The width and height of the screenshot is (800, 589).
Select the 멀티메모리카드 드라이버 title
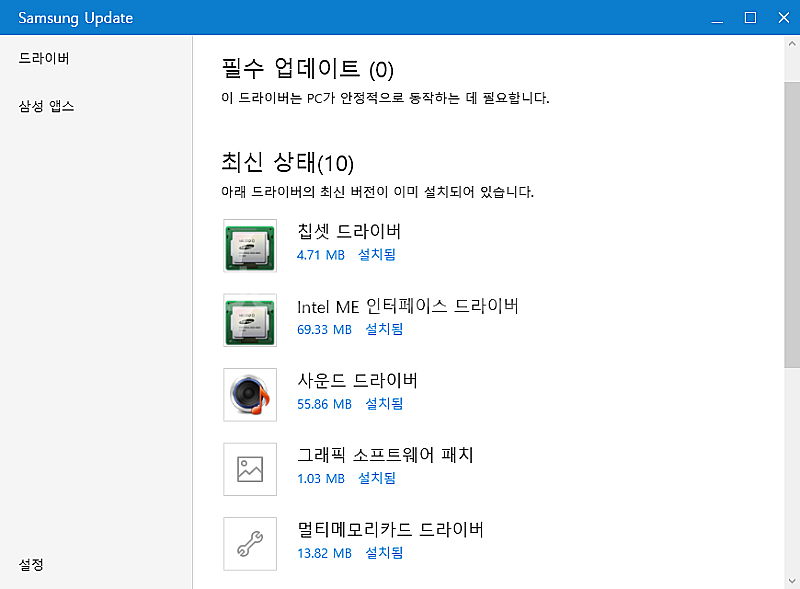point(390,529)
